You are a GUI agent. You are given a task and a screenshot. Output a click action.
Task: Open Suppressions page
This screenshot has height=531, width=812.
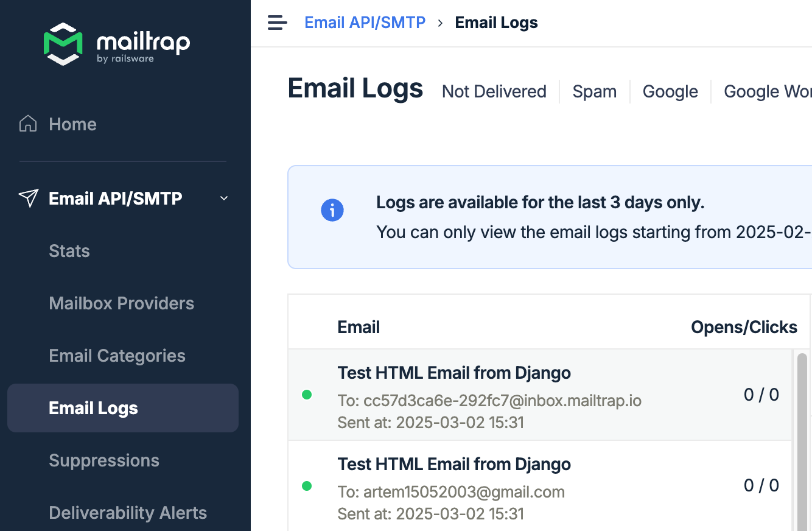pyautogui.click(x=104, y=460)
